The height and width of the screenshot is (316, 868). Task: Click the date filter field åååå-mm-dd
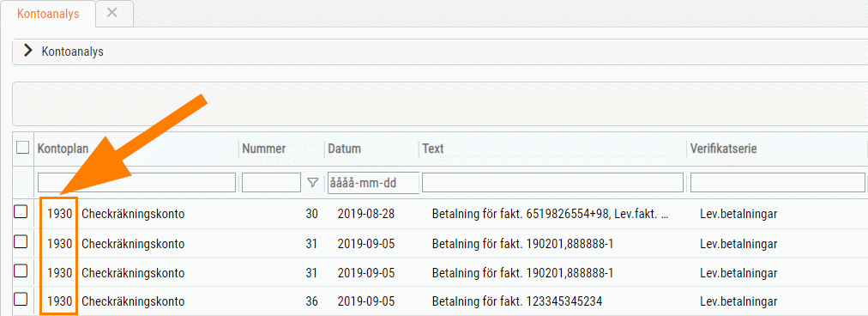click(373, 182)
